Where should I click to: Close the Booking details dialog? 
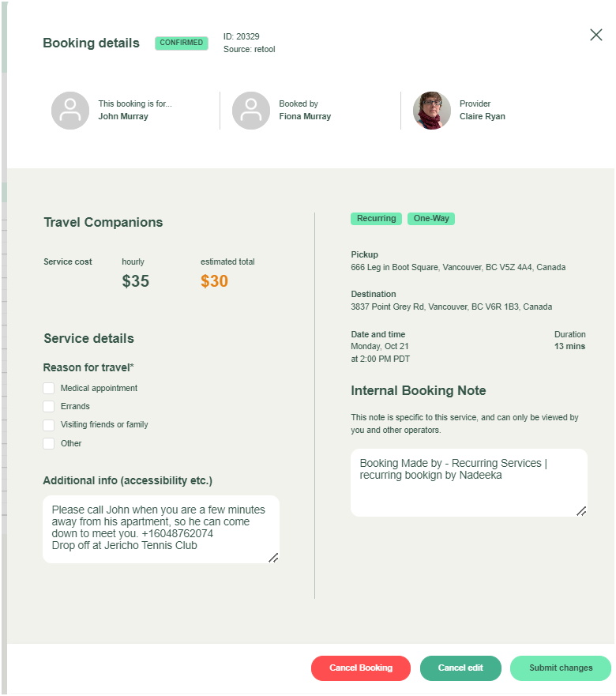(x=596, y=35)
